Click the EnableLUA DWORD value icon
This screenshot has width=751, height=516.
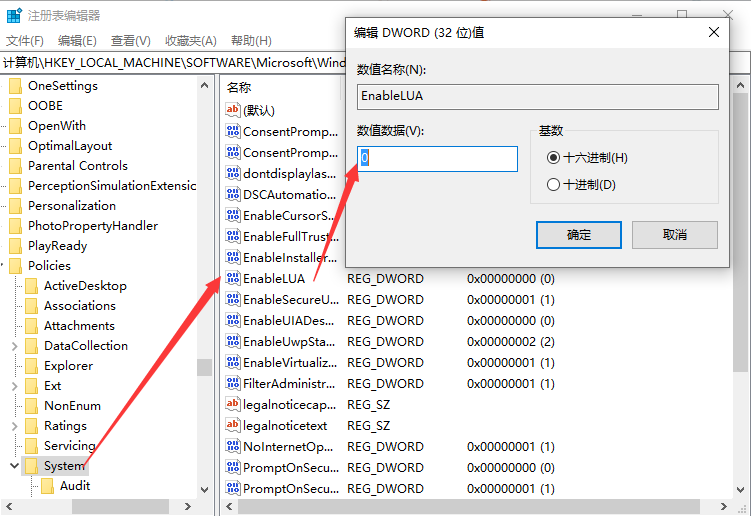click(233, 279)
